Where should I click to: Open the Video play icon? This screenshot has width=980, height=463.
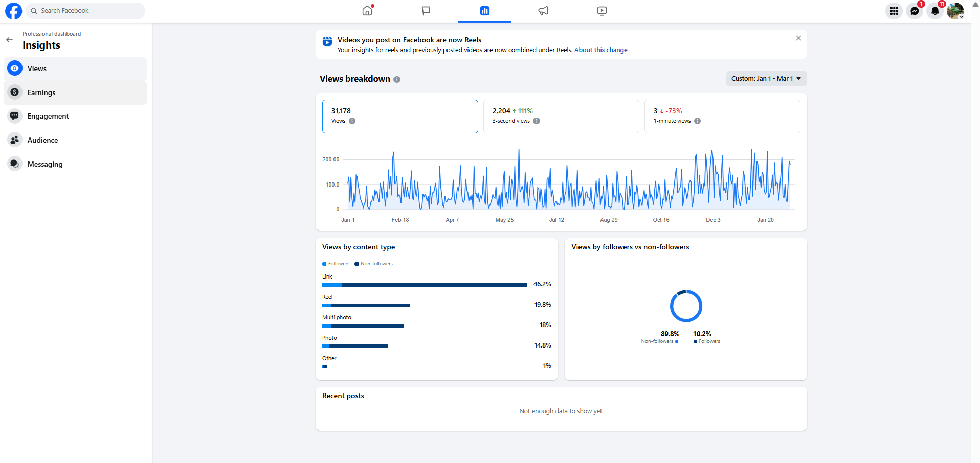(602, 11)
